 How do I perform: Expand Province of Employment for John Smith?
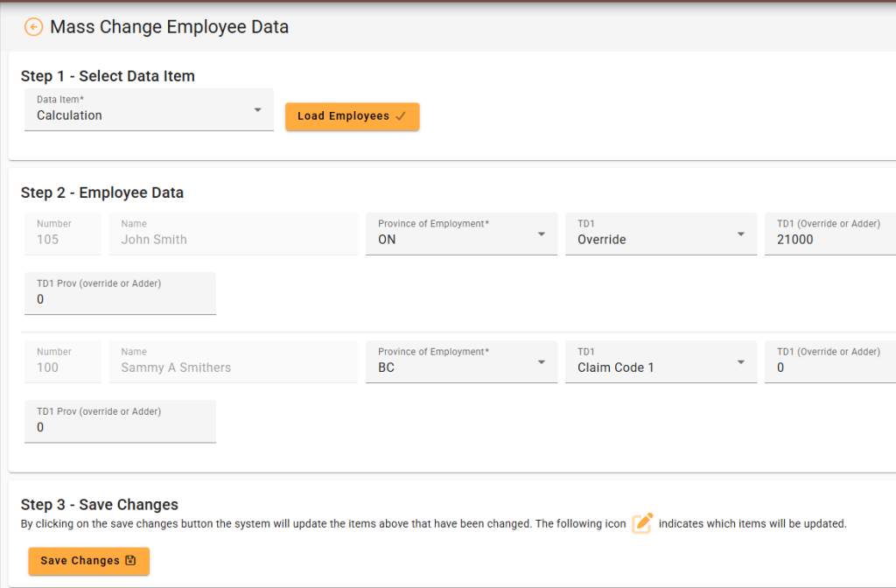pos(461,234)
